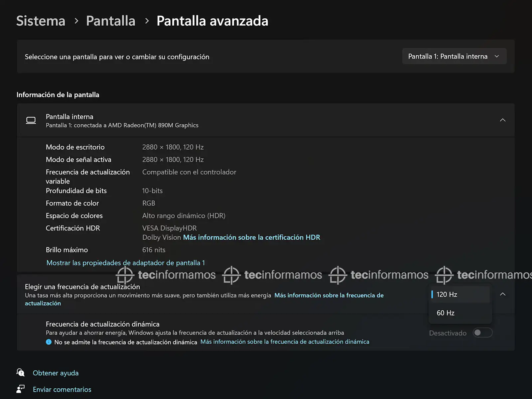This screenshot has height=399, width=532.
Task: Click the Obtener ayuda chat icon
Action: [21, 373]
